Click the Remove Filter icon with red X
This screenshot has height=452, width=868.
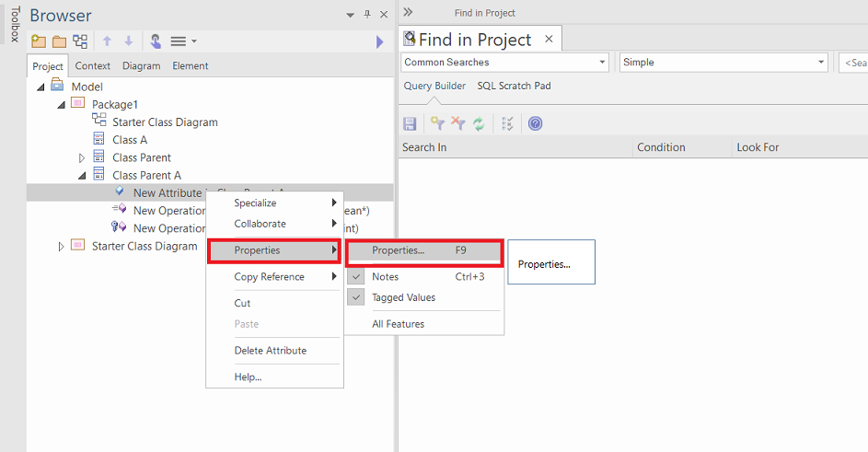(457, 123)
